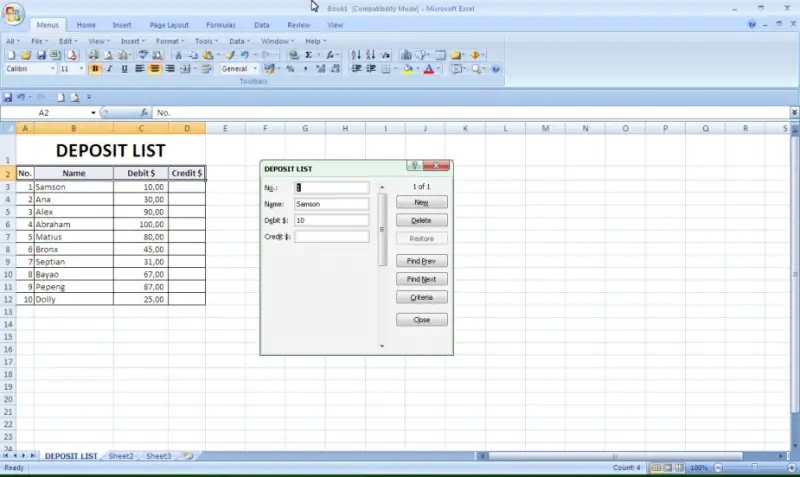Click the Name input field in form
The image size is (800, 477).
pyautogui.click(x=331, y=204)
